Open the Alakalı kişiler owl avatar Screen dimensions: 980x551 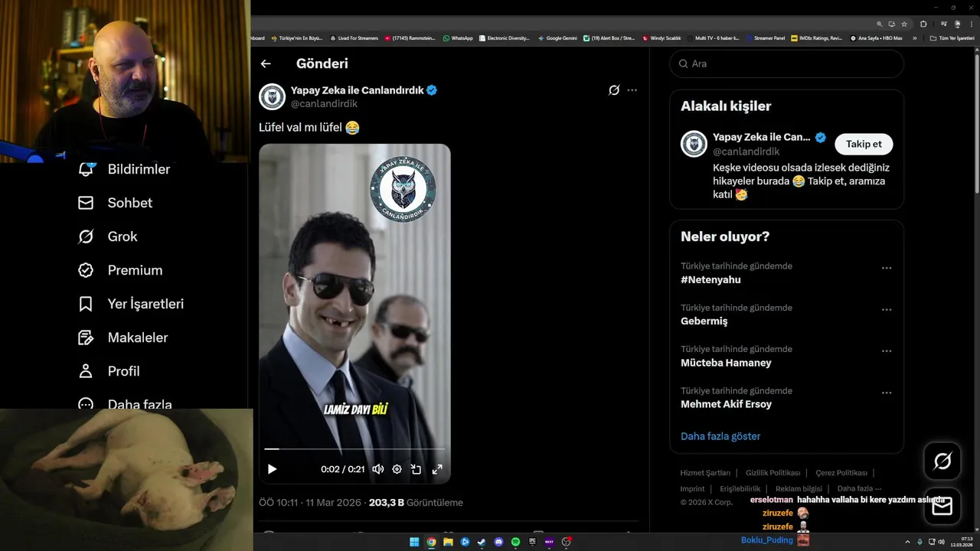(x=694, y=144)
